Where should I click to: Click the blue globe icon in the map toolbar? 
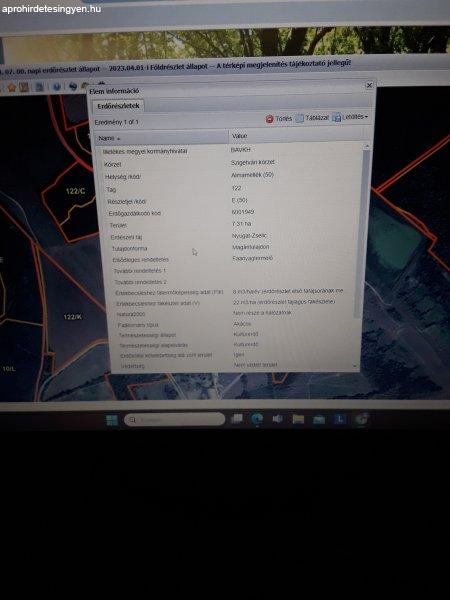tap(73, 86)
